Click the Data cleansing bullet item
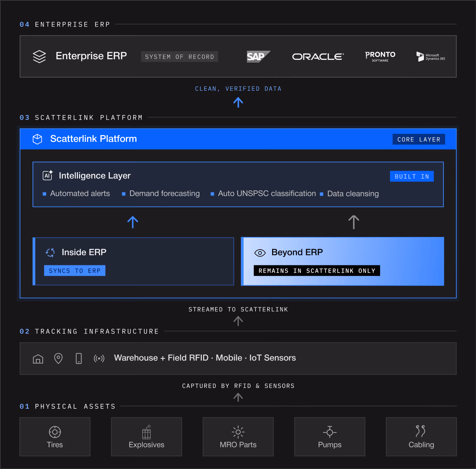Image resolution: width=476 pixels, height=469 pixels. (x=349, y=194)
